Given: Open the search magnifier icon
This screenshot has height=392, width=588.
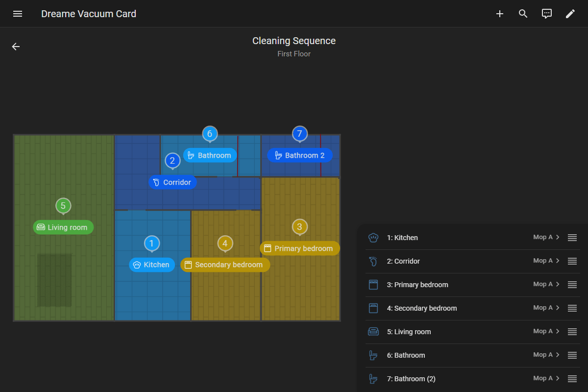Looking at the screenshot, I should coord(523,14).
